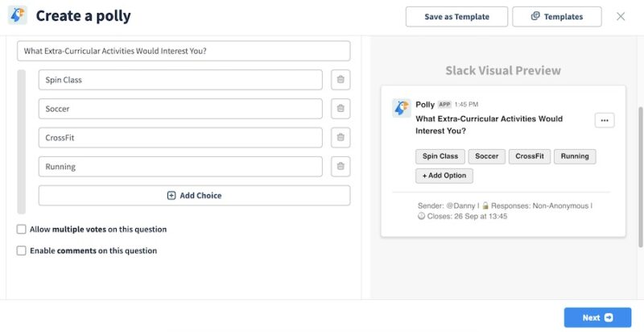
Task: Click Save as Template button
Action: [x=456, y=17]
